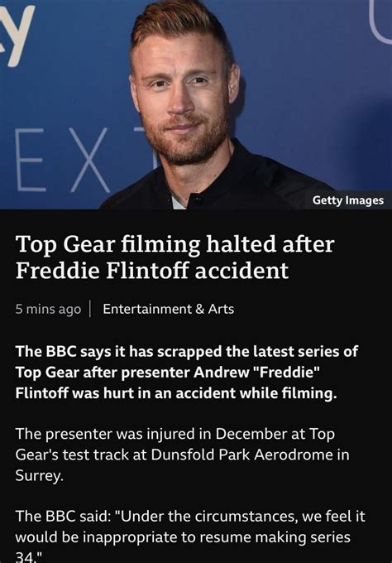
Task: Click the words 'Top Gear' in the headline
Action: [x=65, y=245]
